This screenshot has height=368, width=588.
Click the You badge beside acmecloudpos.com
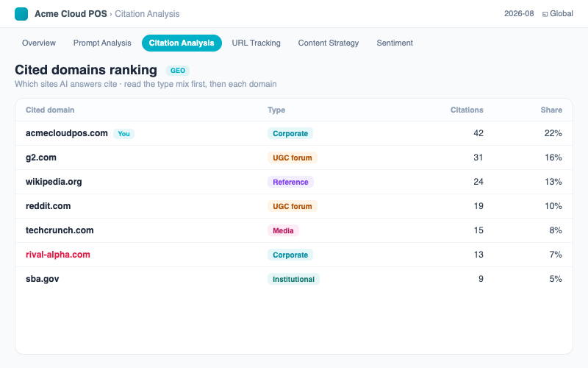[123, 134]
